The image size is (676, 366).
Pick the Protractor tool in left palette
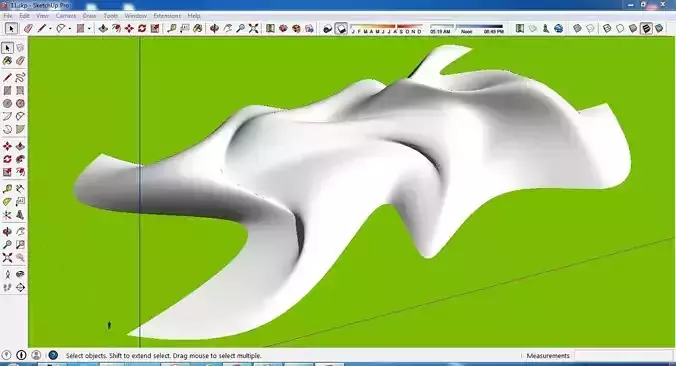pos(7,202)
